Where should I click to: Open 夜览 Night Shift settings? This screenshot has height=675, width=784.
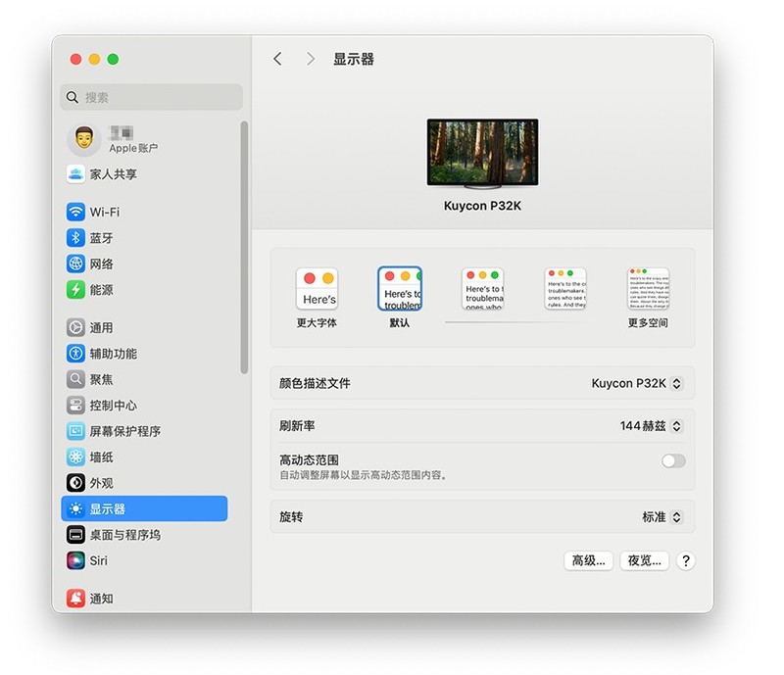(644, 560)
